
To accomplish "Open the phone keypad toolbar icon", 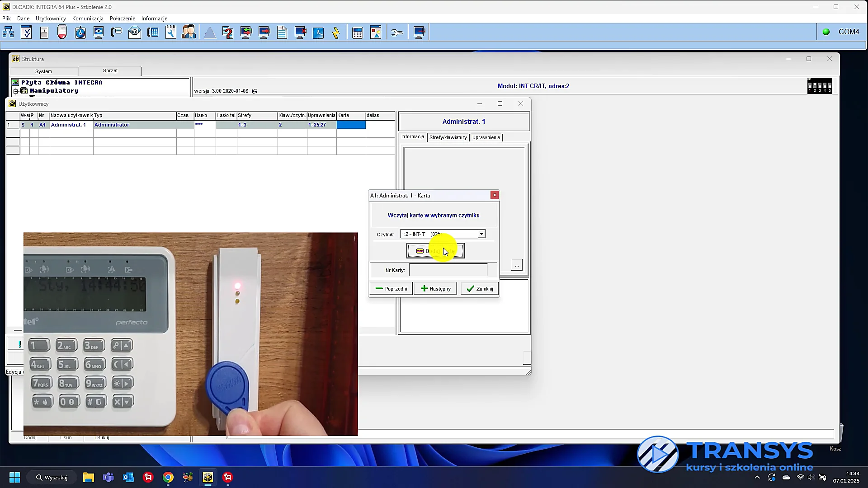I will click(153, 32).
